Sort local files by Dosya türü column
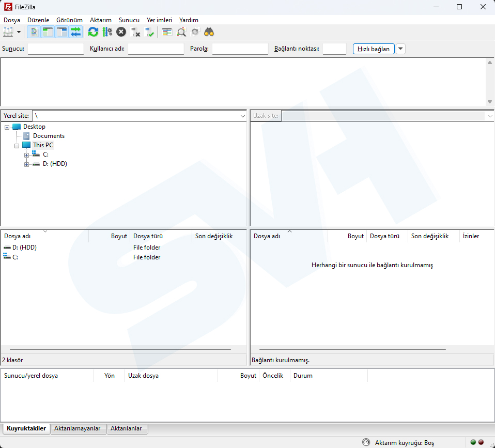Viewport: 495px width, 448px height. click(161, 236)
